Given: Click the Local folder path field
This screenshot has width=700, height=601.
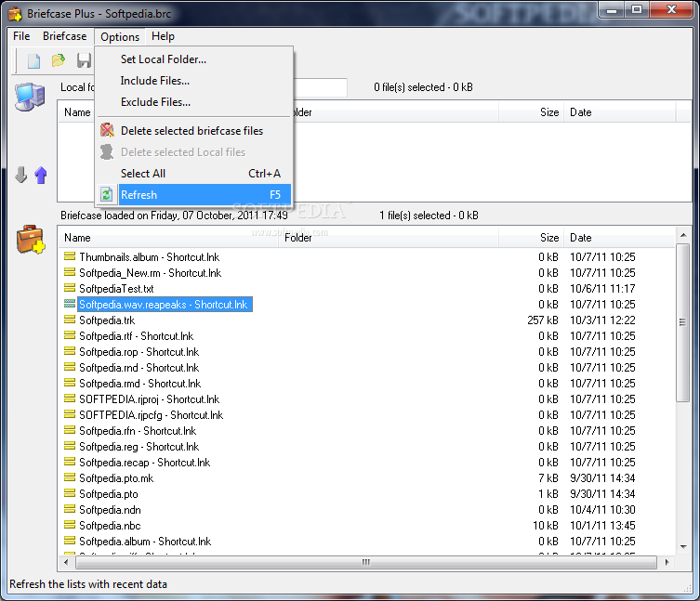Looking at the screenshot, I should coord(320,87).
